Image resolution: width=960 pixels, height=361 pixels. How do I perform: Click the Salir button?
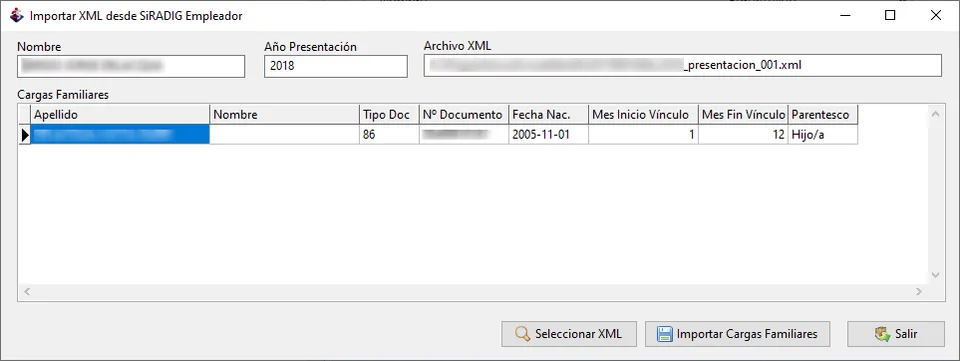[x=896, y=334]
